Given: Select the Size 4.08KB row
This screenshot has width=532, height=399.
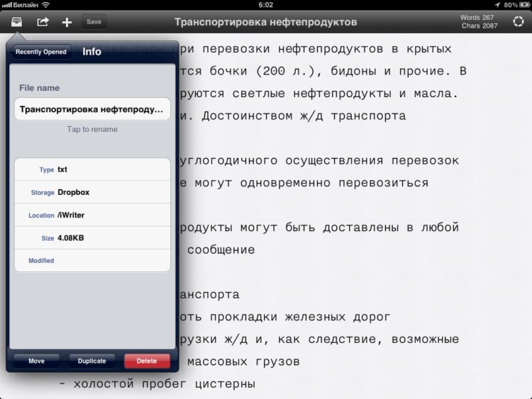Looking at the screenshot, I should (x=92, y=238).
